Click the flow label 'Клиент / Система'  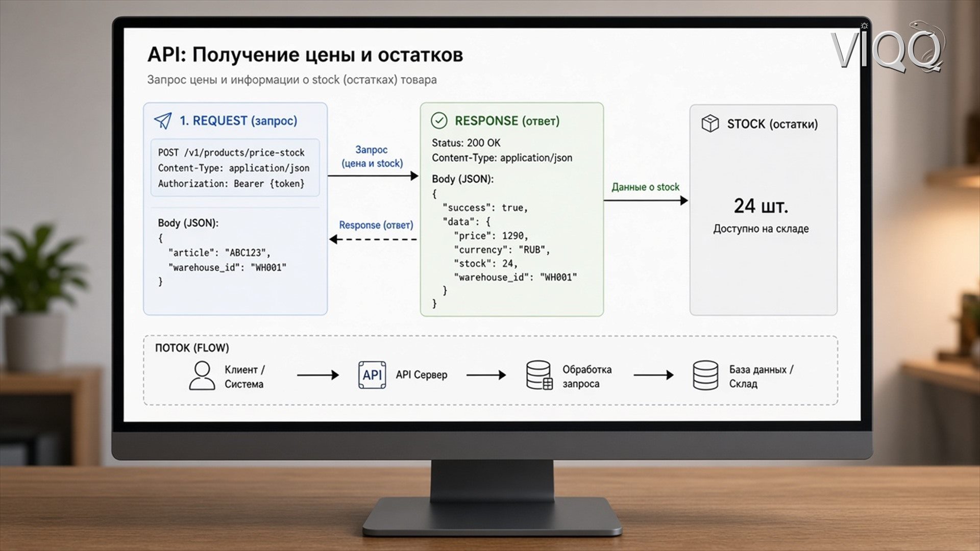[244, 377]
